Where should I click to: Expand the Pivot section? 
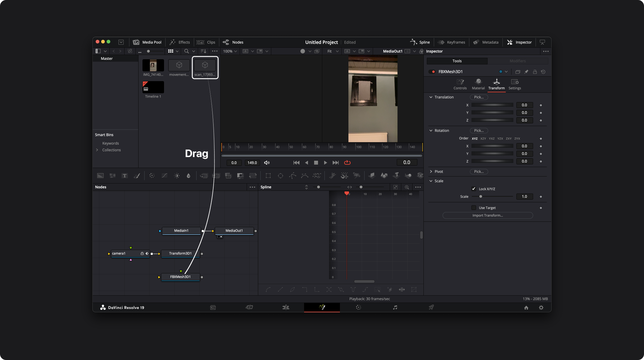pyautogui.click(x=431, y=172)
